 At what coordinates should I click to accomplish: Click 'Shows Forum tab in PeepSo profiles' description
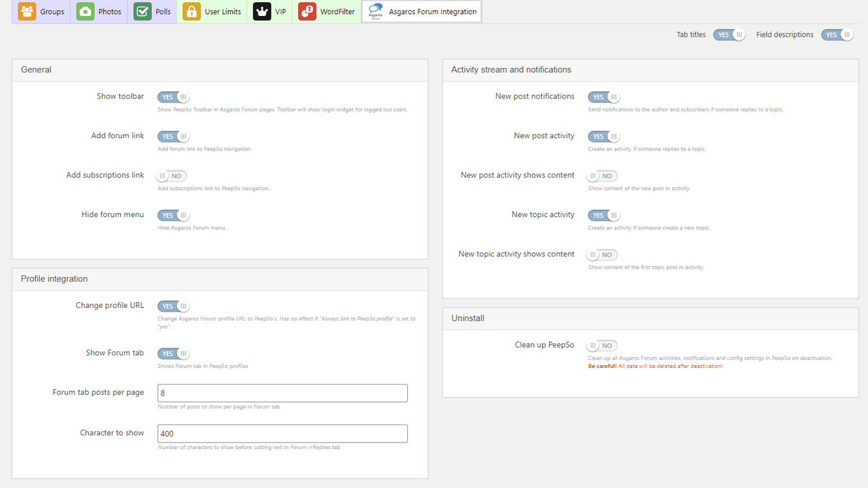pyautogui.click(x=203, y=367)
